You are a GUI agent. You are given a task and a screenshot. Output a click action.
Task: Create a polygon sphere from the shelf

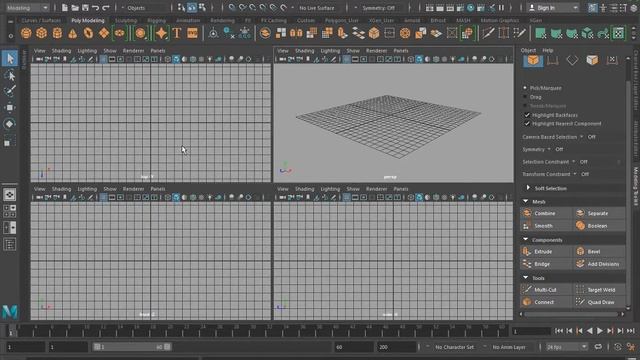[x=26, y=33]
